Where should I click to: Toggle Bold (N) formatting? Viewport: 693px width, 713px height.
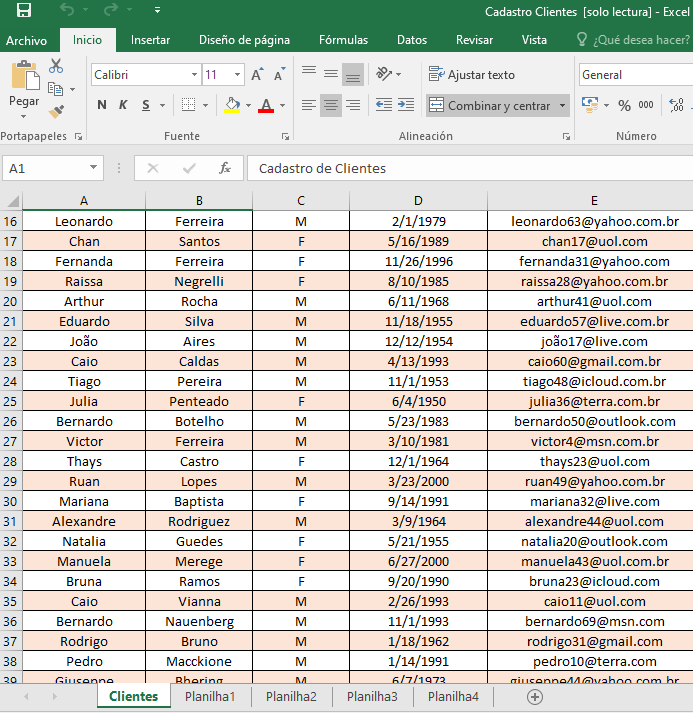[102, 105]
